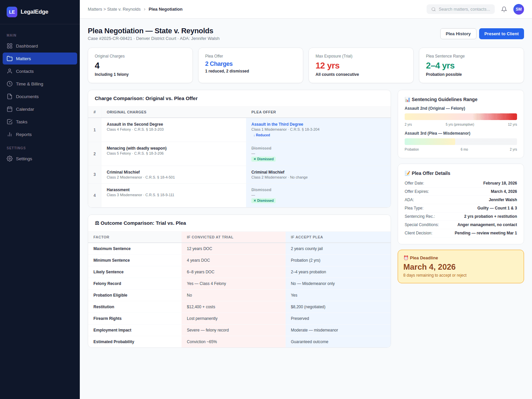
Task: Open State v. Reynolds breadcrumb
Action: click(x=124, y=9)
